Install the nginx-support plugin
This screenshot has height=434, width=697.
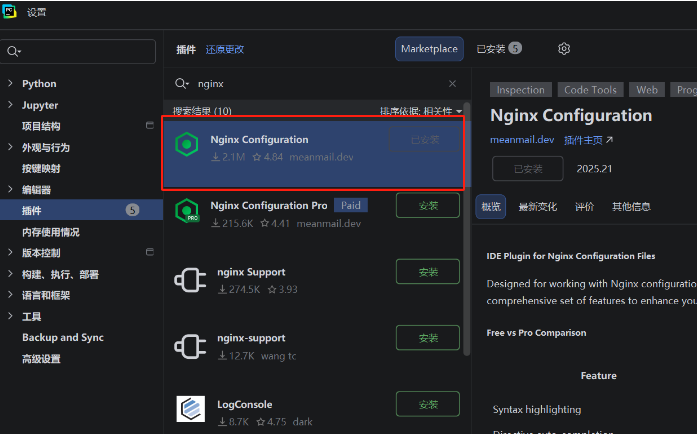pyautogui.click(x=428, y=338)
